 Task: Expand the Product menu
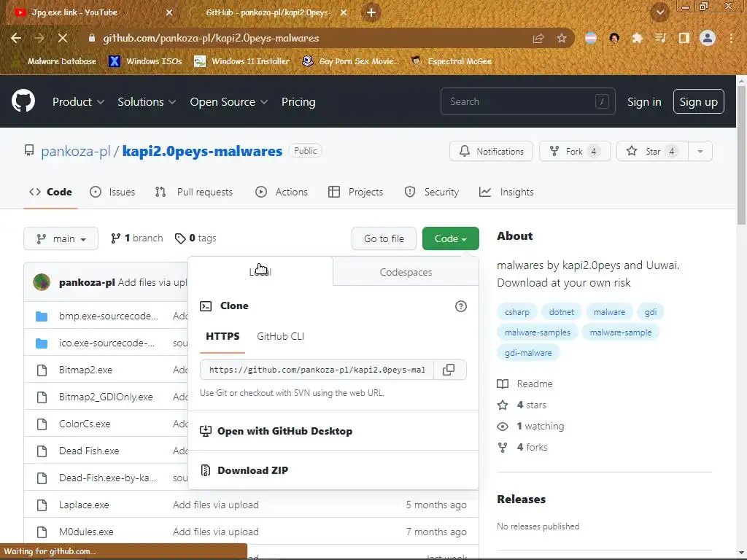(78, 101)
